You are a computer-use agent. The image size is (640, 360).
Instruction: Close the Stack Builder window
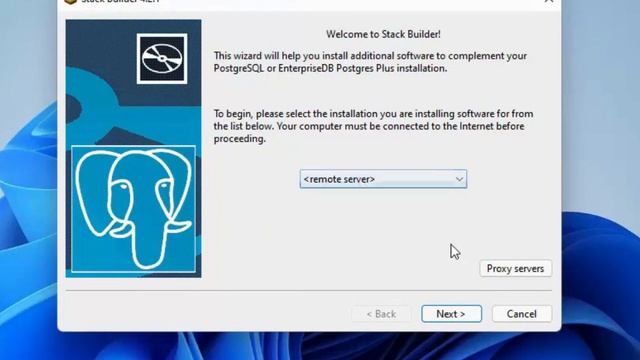(549, 1)
